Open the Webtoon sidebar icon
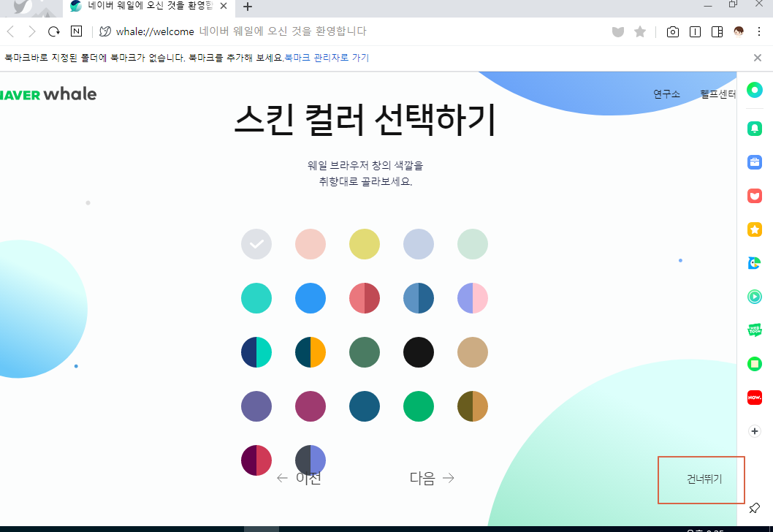Screen dimensions: 773x532 [754, 330]
